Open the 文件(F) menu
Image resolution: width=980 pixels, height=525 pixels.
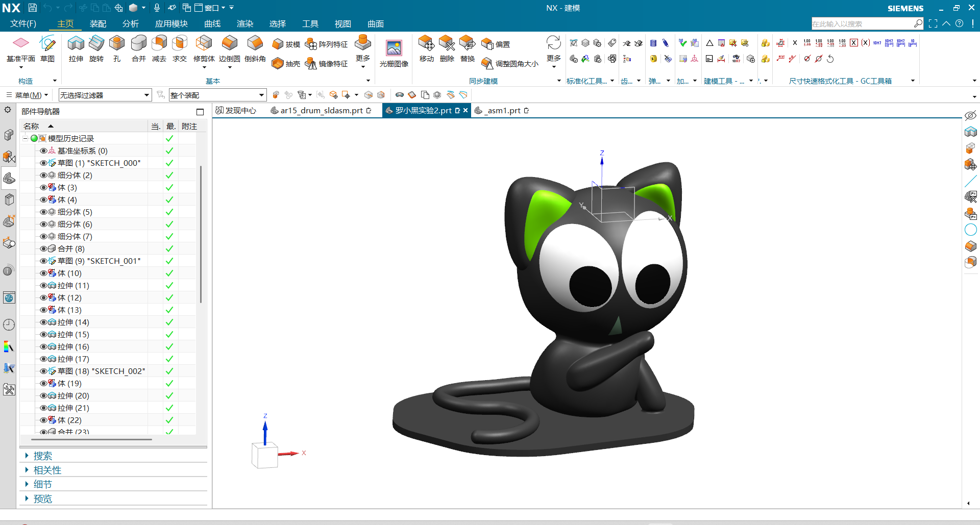coord(23,23)
